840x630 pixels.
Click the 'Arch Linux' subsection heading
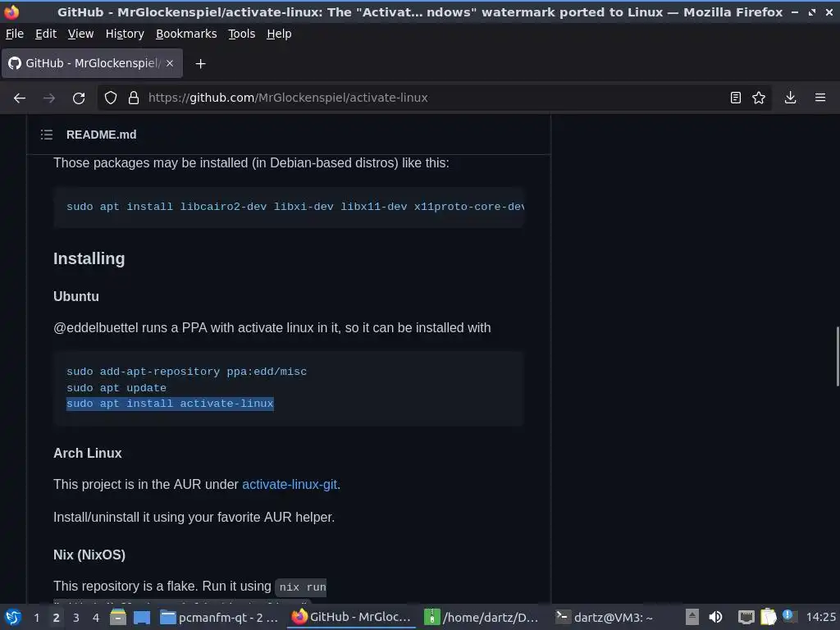(87, 453)
